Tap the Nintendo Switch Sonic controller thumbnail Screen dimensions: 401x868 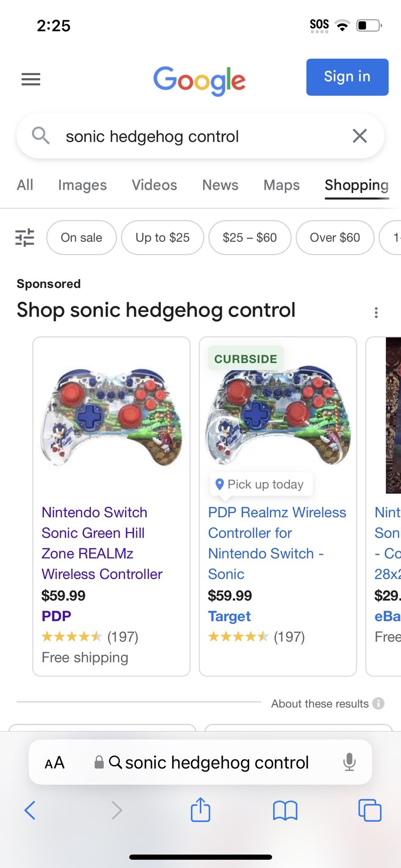tap(111, 418)
